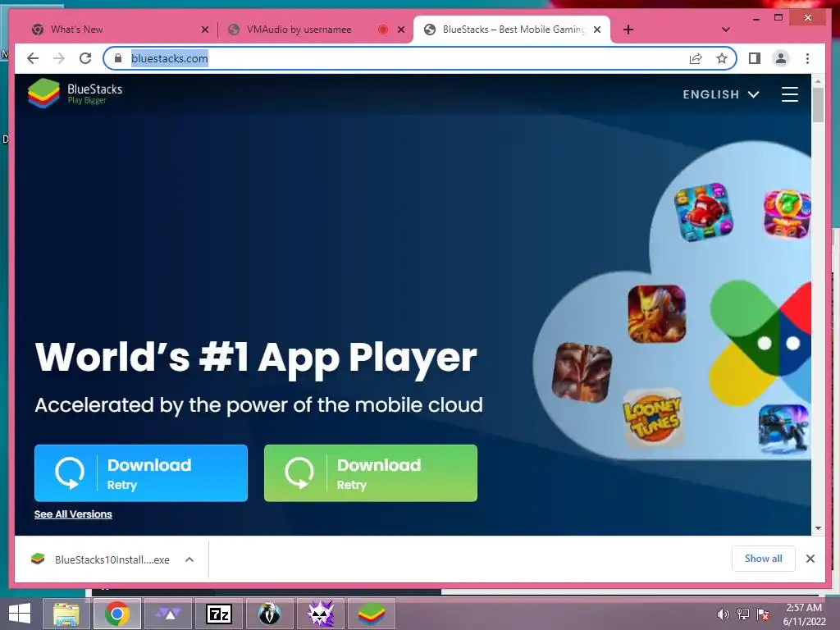
Task: Click the bearded warriors game icon
Action: (582, 373)
